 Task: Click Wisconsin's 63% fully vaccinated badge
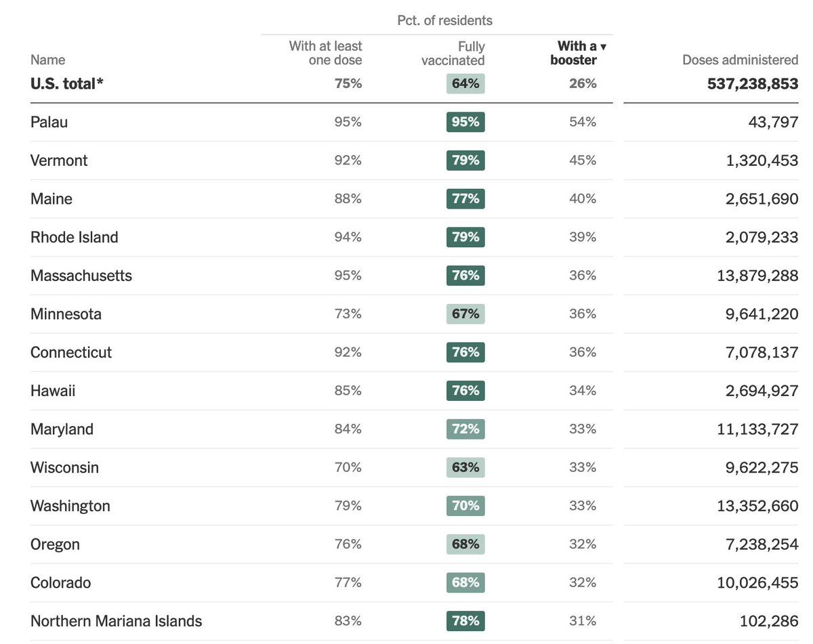[465, 467]
